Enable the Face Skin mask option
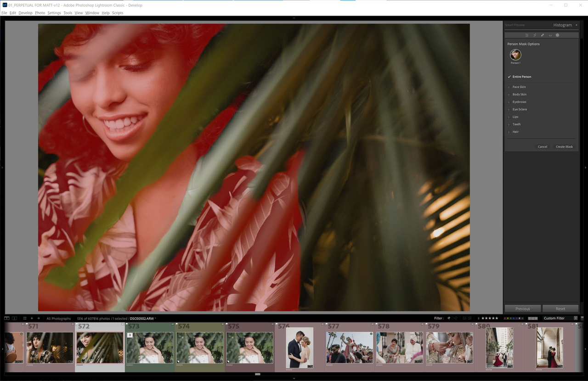 click(509, 87)
